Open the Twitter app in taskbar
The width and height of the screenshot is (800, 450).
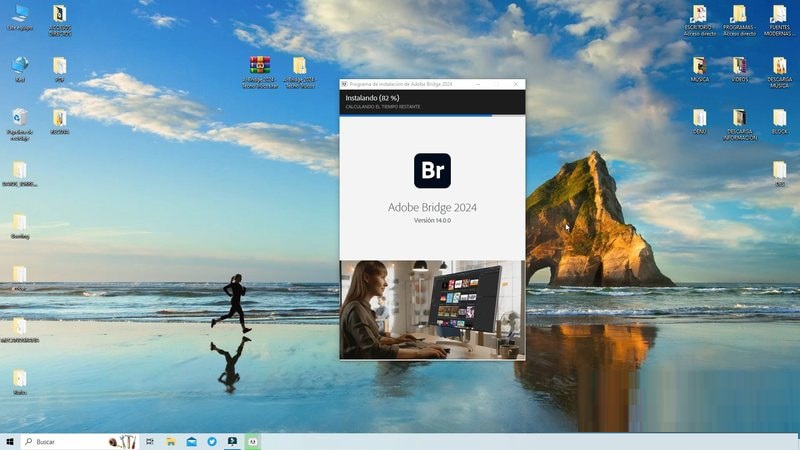[212, 441]
